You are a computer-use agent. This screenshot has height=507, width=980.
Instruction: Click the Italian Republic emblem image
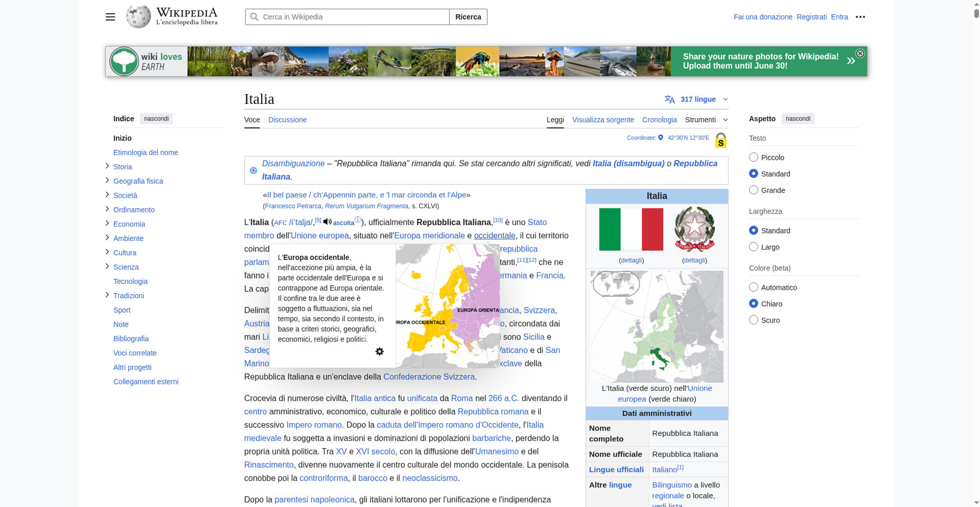tap(694, 229)
